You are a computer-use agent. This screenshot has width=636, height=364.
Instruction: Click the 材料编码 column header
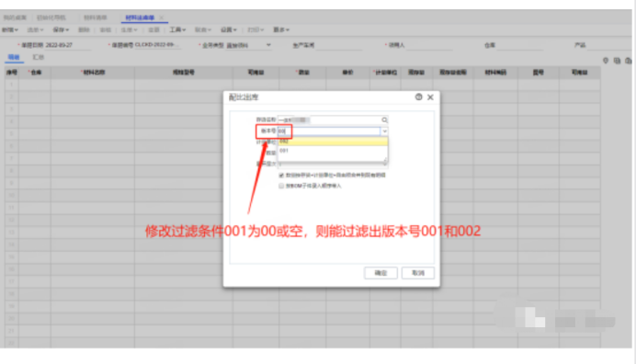495,73
